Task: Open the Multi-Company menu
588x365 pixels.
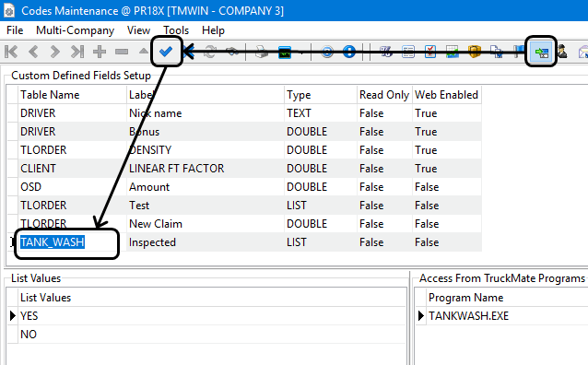Action: coord(75,30)
